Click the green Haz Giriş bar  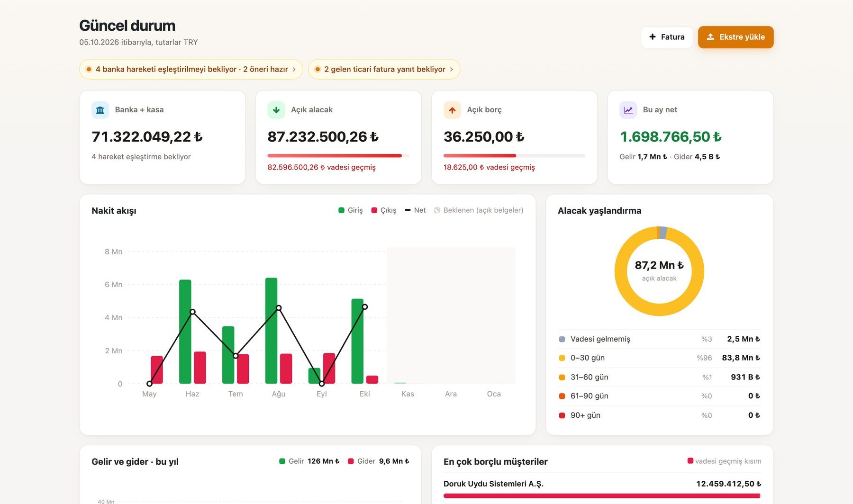185,332
